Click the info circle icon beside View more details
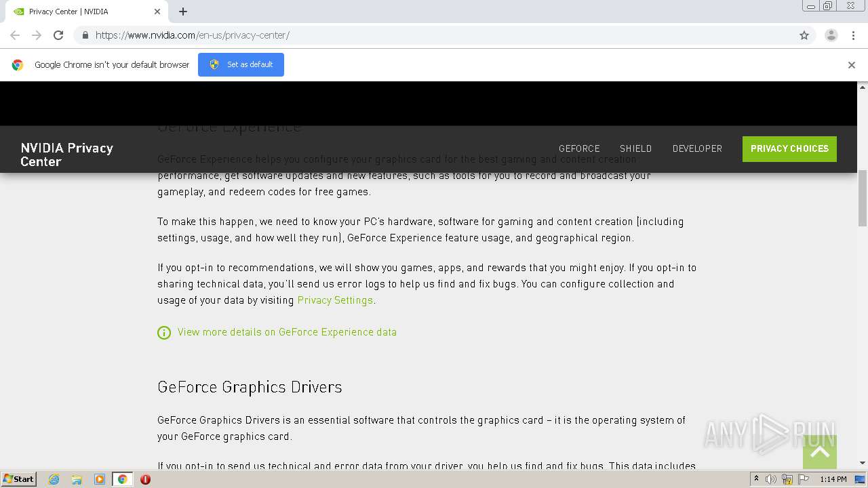 [x=164, y=333]
